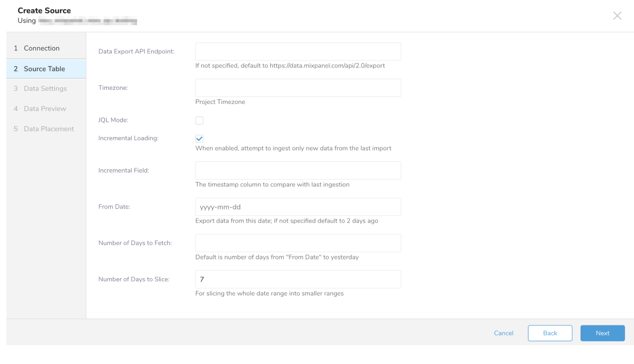
Task: Go to the Connection step
Action: point(41,48)
